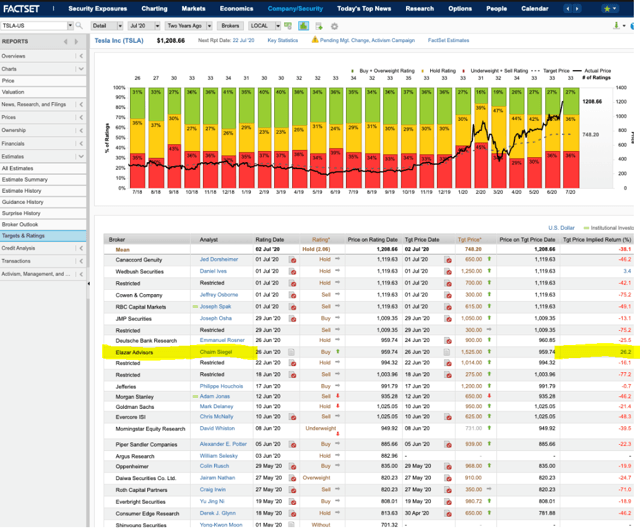Open Elazar Advisors rating date document icon
The height and width of the screenshot is (529, 640).
[x=291, y=352]
